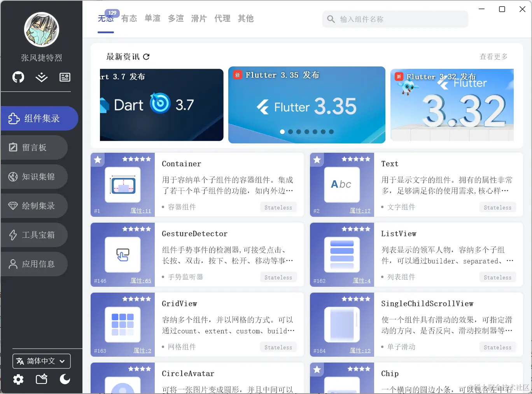
Task: Open the ListView card title
Action: (399, 234)
